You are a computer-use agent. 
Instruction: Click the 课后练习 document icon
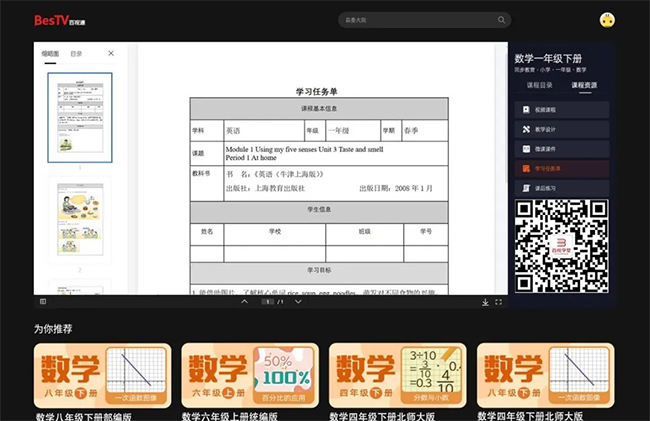[526, 188]
